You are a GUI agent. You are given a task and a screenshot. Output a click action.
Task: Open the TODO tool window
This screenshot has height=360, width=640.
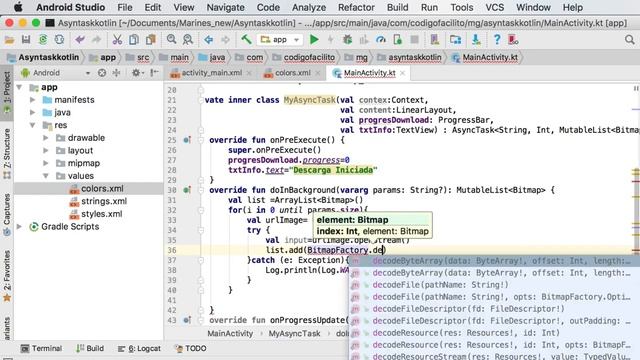(190, 349)
